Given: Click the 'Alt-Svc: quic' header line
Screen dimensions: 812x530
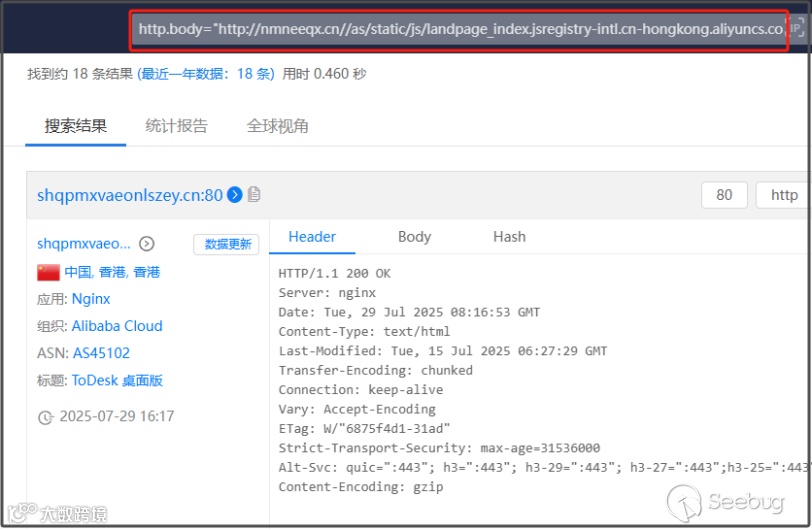Looking at the screenshot, I should pos(543,468).
